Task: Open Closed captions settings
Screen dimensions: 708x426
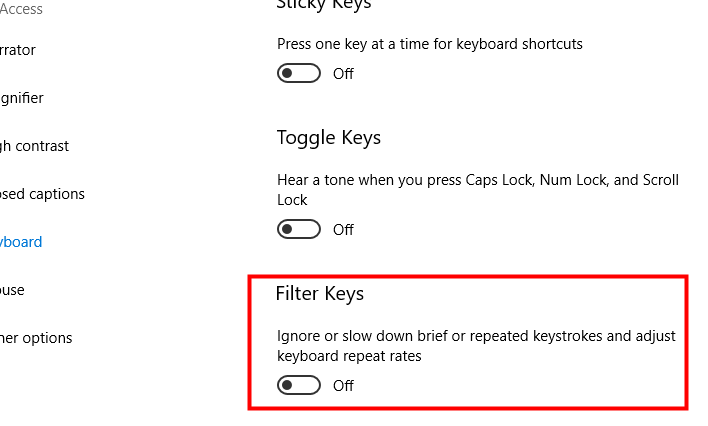Action: 42,193
